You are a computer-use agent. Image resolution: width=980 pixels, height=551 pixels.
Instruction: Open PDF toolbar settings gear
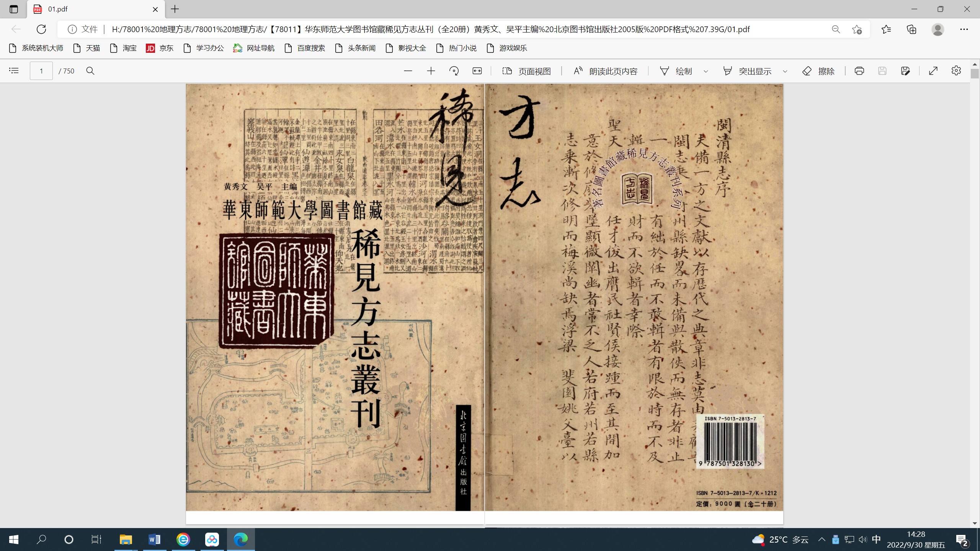[x=956, y=71]
